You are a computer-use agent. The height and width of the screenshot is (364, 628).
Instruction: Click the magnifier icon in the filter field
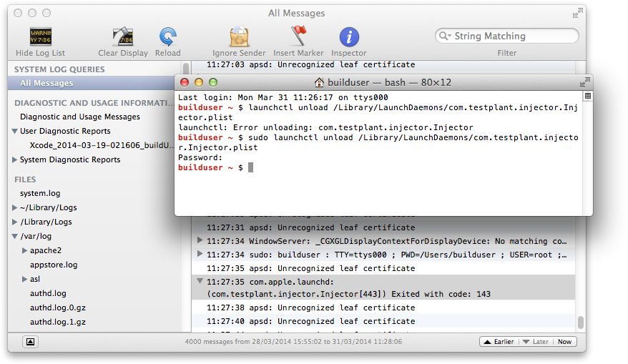(446, 36)
